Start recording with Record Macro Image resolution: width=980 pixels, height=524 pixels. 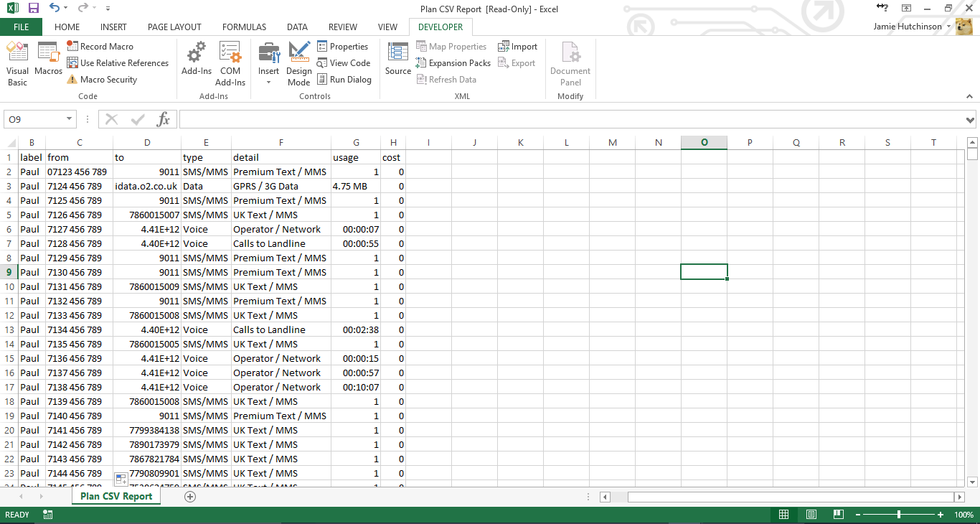pyautogui.click(x=100, y=47)
